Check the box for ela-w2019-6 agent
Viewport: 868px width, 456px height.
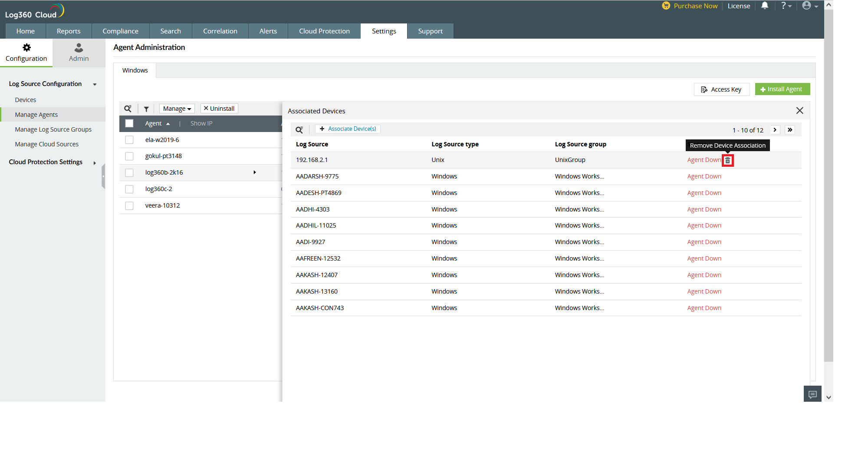[x=129, y=140]
